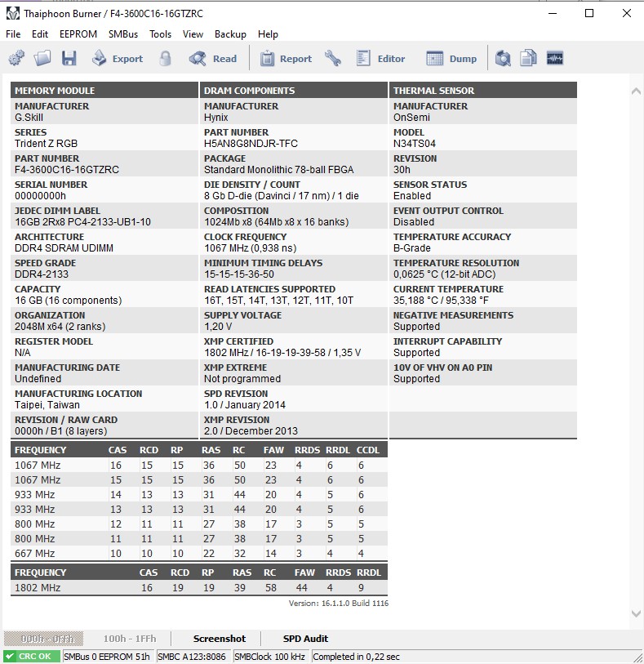Close the Thaiphoon Burner window
Screen dimensions: 644x664
coord(627,14)
